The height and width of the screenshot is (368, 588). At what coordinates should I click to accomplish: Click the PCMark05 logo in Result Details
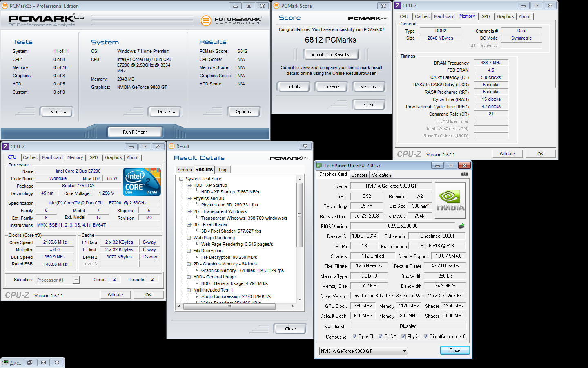[x=289, y=158]
